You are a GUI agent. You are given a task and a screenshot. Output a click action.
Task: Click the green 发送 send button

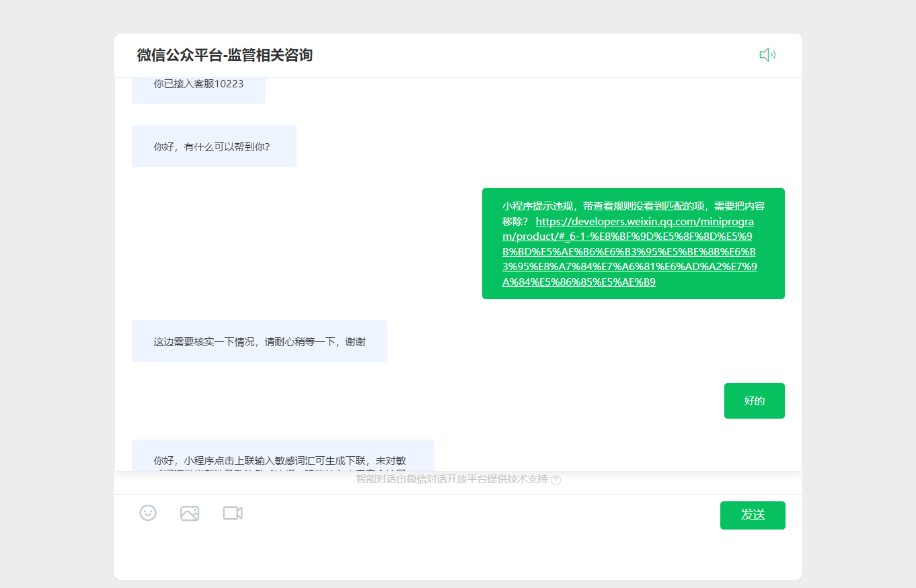click(x=753, y=515)
